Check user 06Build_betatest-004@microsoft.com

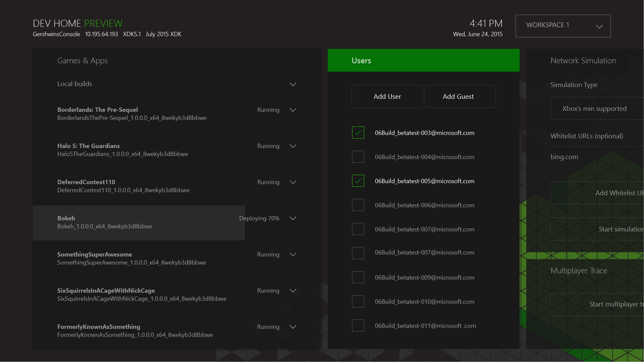tap(358, 156)
